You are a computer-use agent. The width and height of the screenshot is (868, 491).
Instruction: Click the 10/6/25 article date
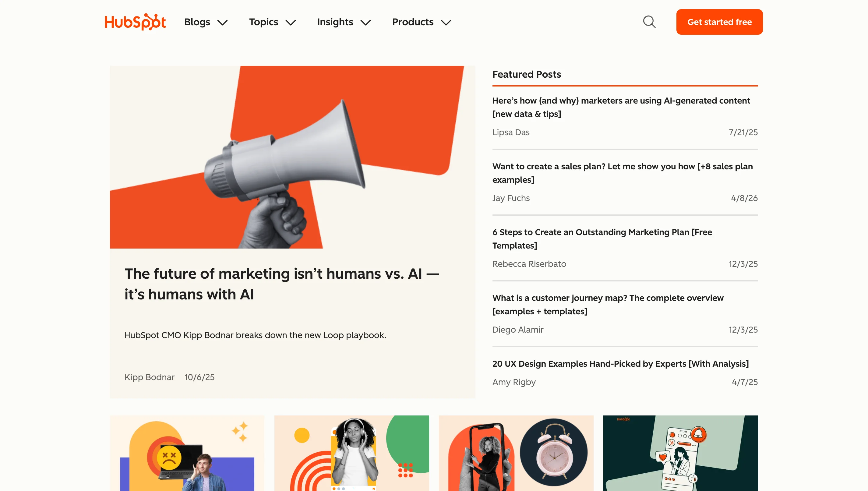coord(199,377)
